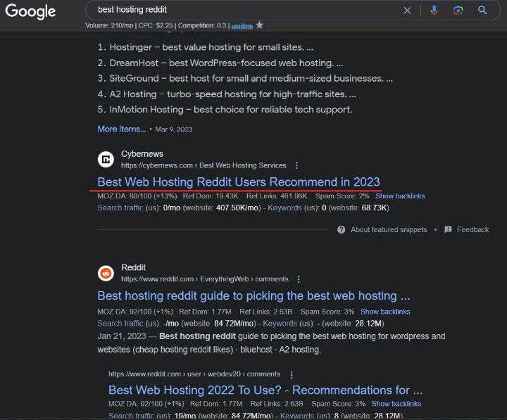This screenshot has height=420, width=507.
Task: Click the keyword trend bar chart icon
Action: (242, 26)
